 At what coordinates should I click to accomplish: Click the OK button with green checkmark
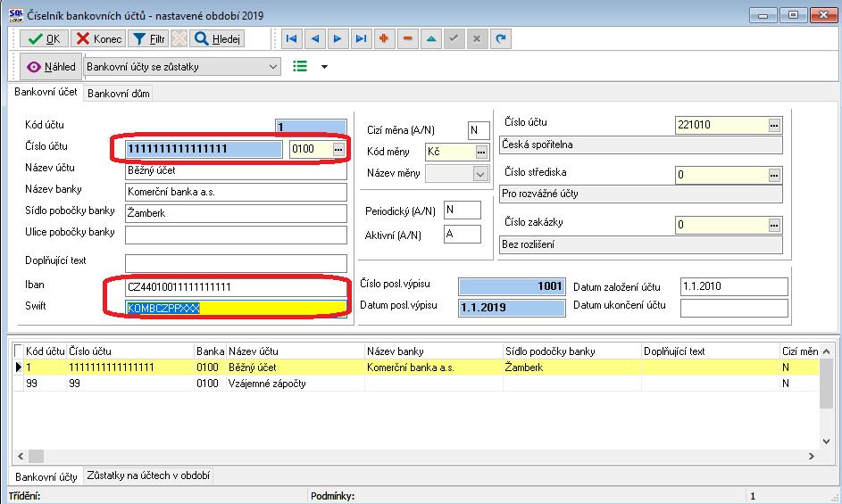click(x=44, y=38)
